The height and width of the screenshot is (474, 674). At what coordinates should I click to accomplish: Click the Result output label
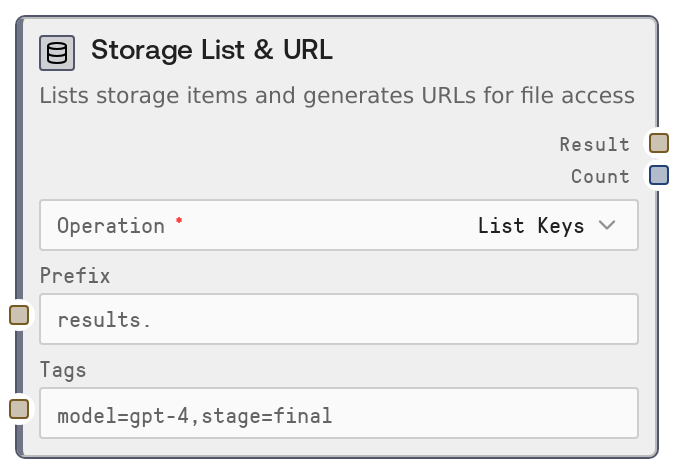pyautogui.click(x=594, y=144)
